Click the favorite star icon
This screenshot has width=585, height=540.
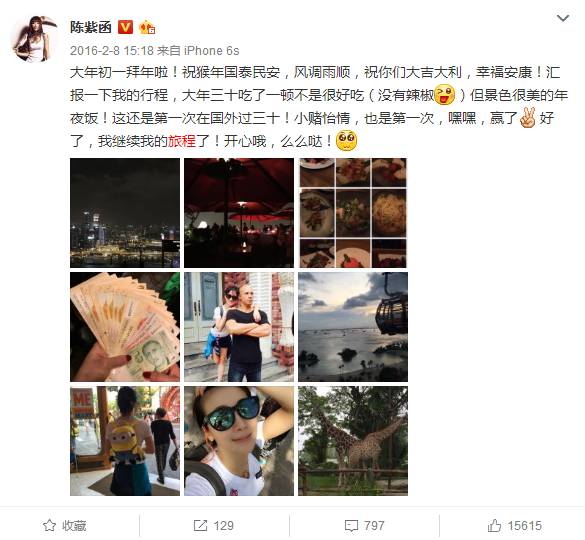point(49,525)
